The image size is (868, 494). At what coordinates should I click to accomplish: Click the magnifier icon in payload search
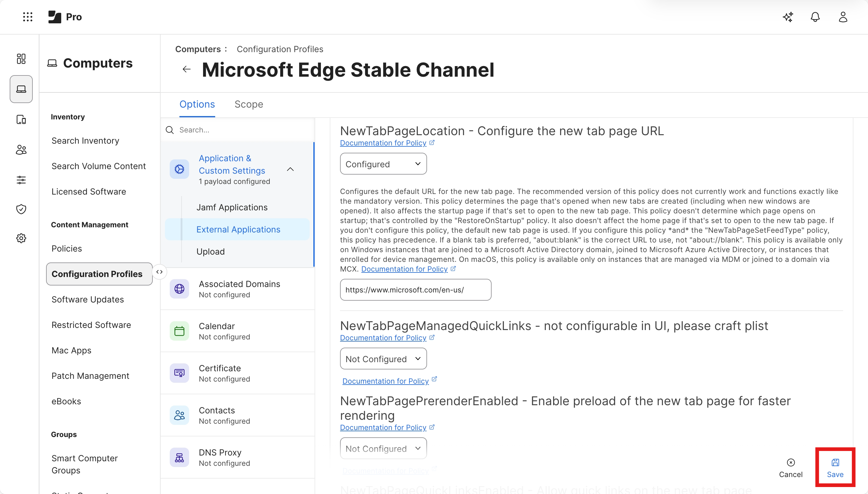coord(170,130)
